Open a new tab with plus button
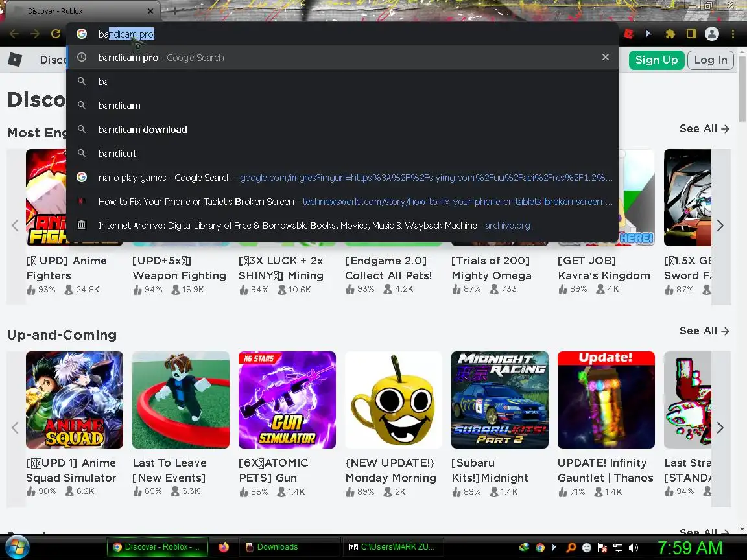 pyautogui.click(x=175, y=10)
